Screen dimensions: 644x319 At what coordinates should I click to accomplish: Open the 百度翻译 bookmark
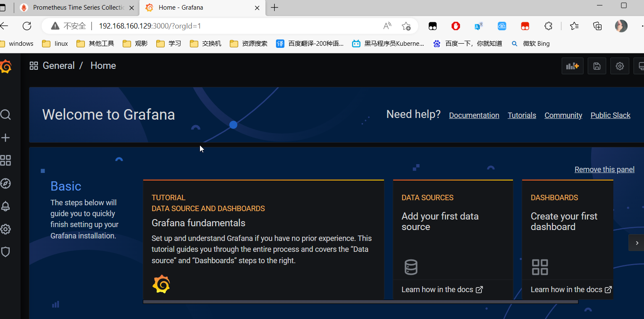(x=310, y=44)
